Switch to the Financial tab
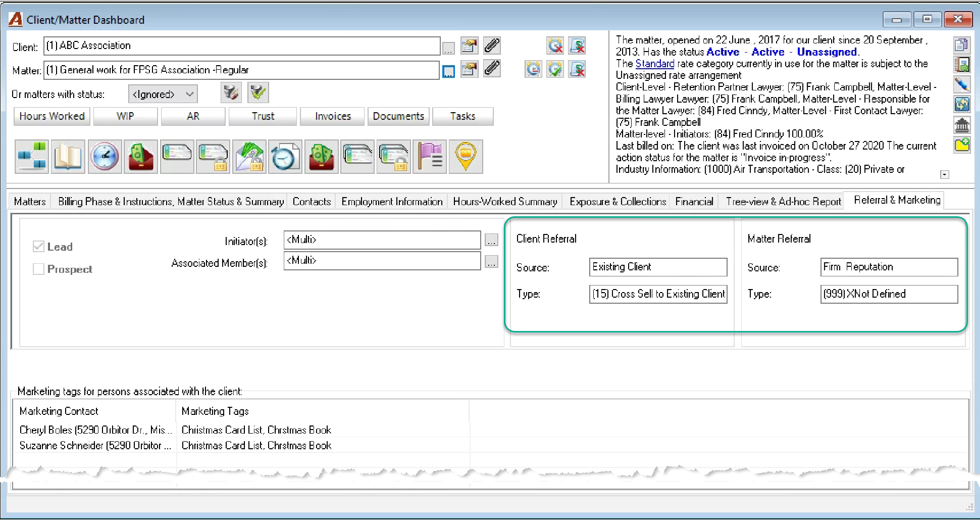The image size is (980, 521). 694,202
